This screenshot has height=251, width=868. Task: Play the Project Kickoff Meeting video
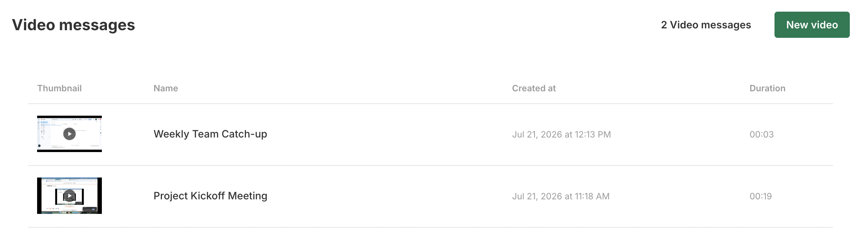pyautogui.click(x=69, y=196)
